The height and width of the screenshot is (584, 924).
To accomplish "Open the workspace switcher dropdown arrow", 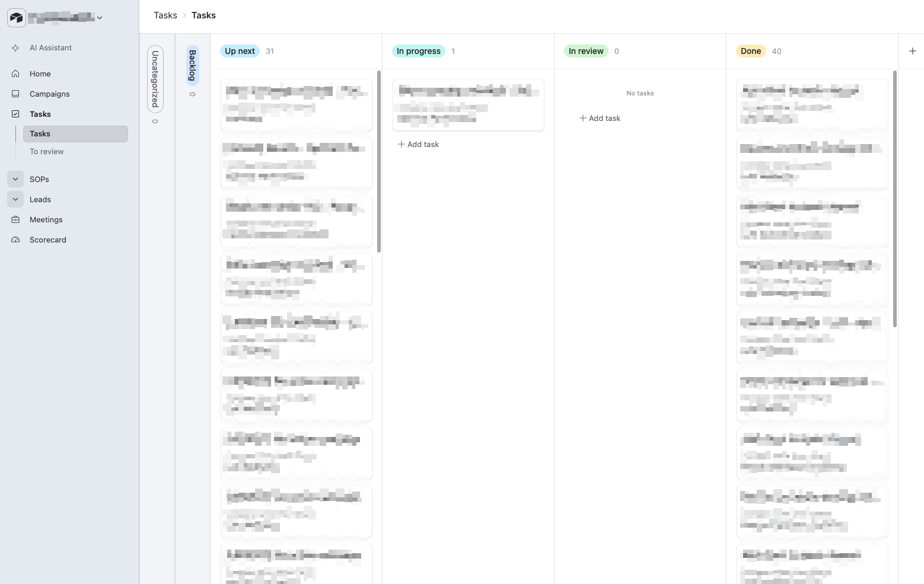I will pos(100,18).
